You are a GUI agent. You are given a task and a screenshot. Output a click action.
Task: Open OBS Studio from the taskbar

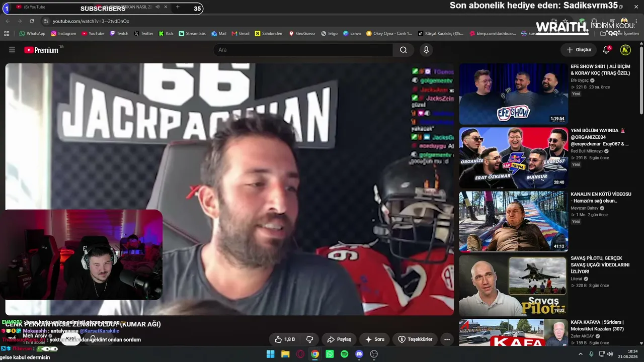(x=374, y=354)
